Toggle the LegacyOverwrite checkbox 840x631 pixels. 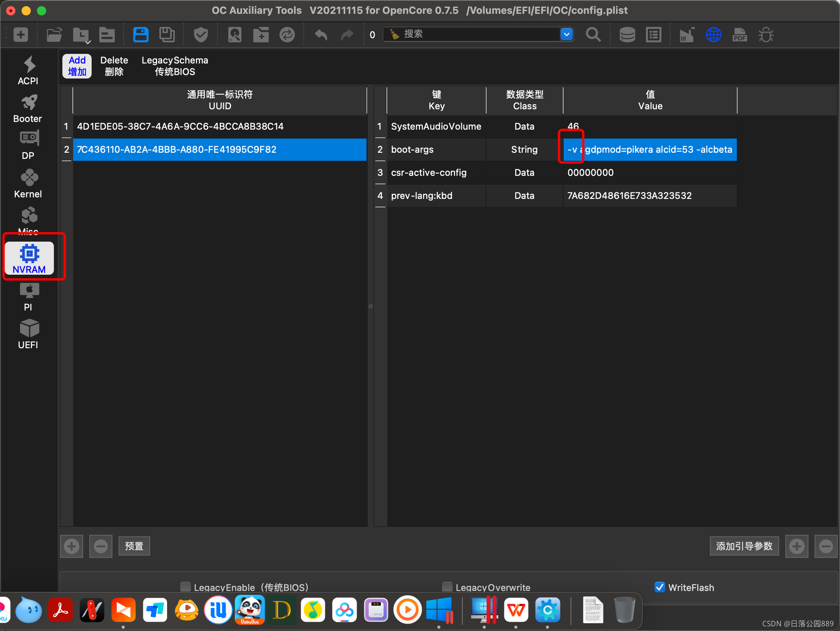447,586
